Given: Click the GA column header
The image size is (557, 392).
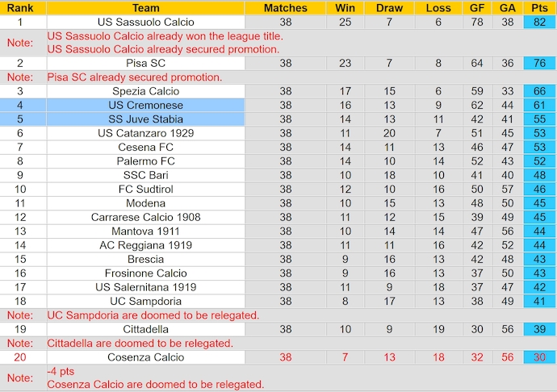Looking at the screenshot, I should point(507,8).
